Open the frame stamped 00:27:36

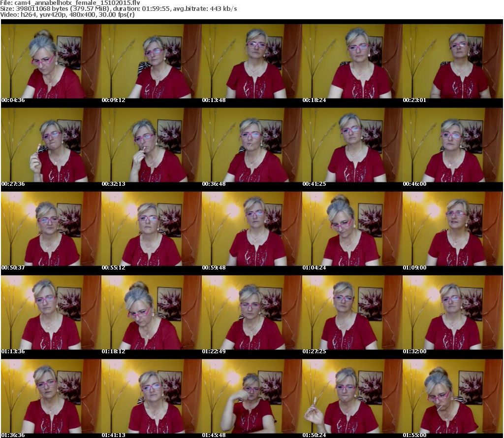click(x=51, y=145)
